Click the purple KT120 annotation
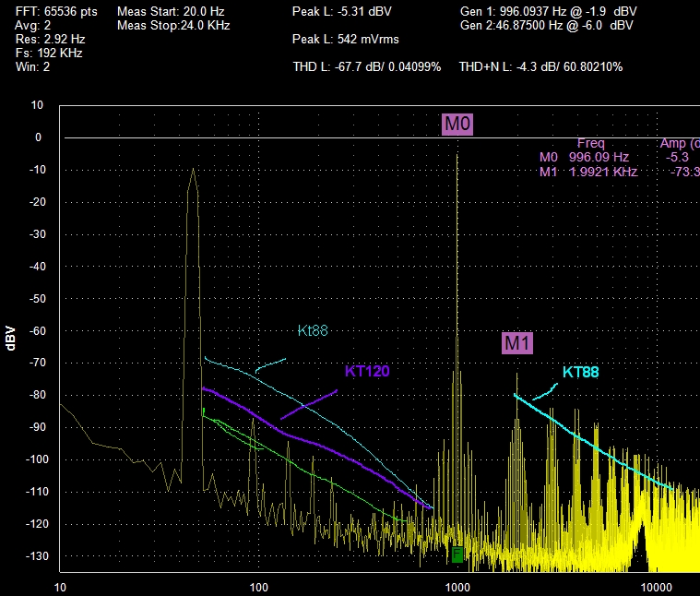Image resolution: width=700 pixels, height=596 pixels. 367,371
